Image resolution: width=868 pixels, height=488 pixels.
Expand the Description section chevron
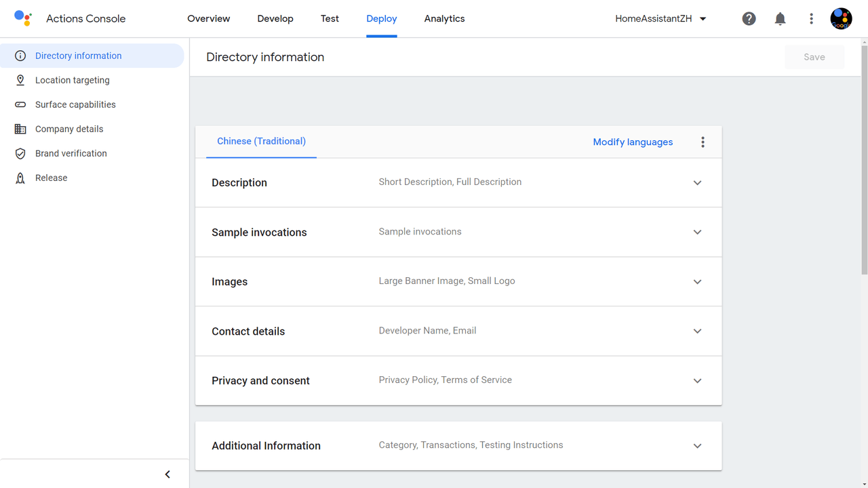point(697,183)
